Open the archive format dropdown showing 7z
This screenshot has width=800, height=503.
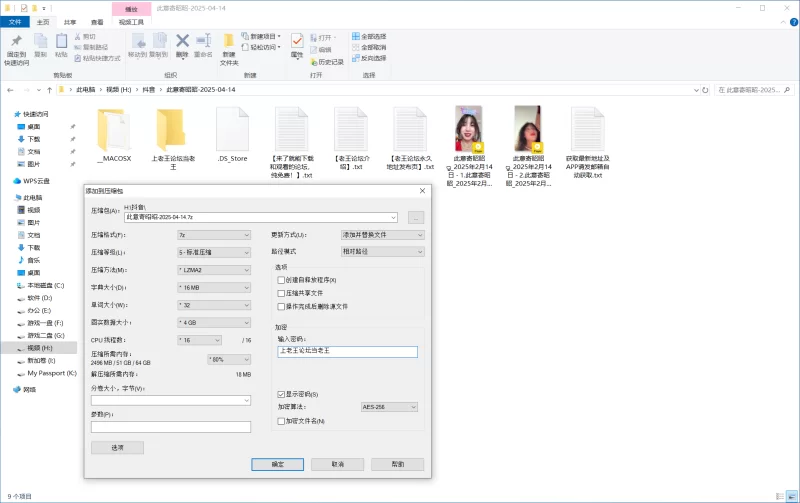[x=214, y=235]
